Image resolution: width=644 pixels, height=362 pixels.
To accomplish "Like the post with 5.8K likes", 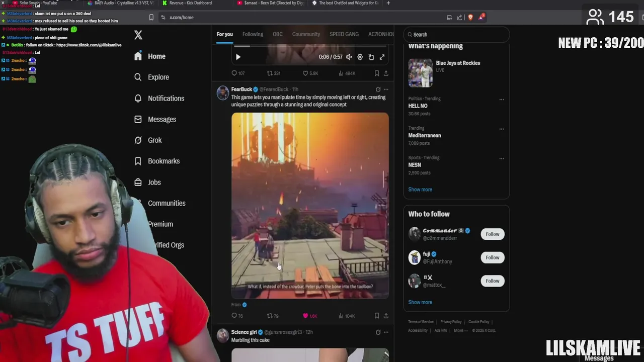I will [x=310, y=73].
